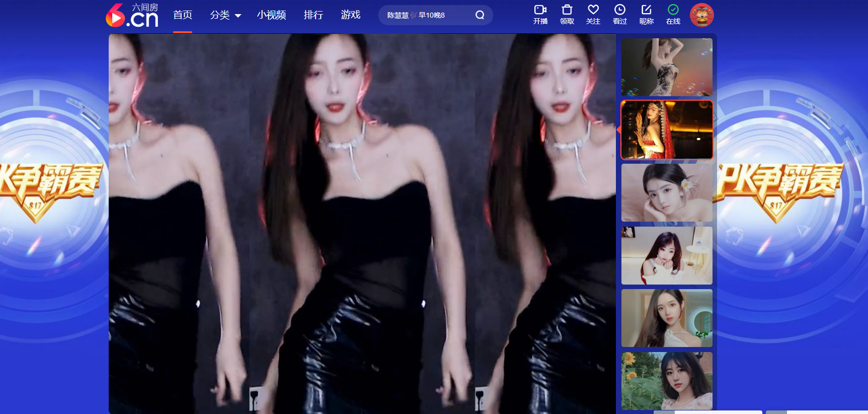Select thumbnail of woman with flower hairpin

pos(667,192)
